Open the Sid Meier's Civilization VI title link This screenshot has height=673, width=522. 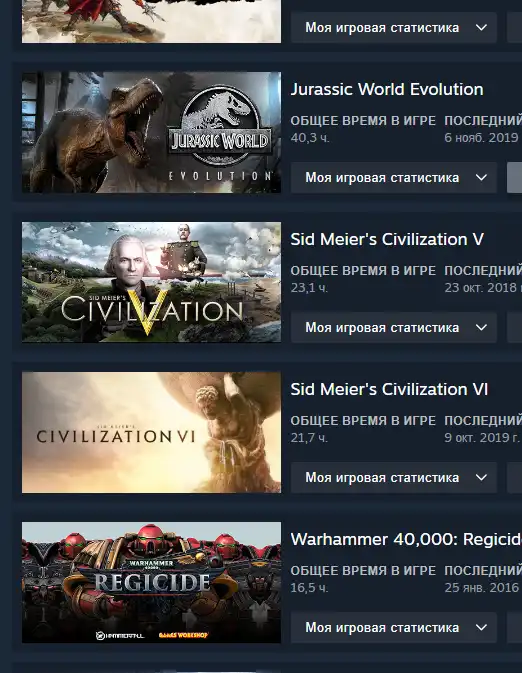pos(389,389)
